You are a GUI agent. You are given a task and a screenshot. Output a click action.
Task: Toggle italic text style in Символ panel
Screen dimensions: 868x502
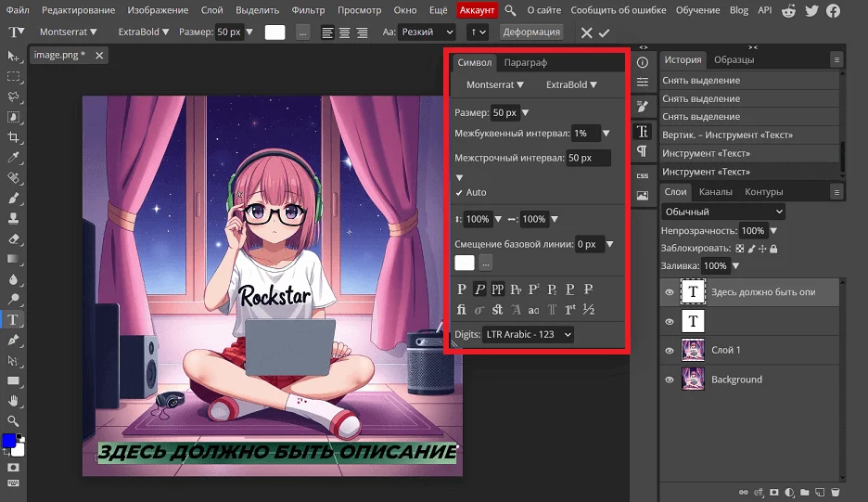tap(479, 289)
